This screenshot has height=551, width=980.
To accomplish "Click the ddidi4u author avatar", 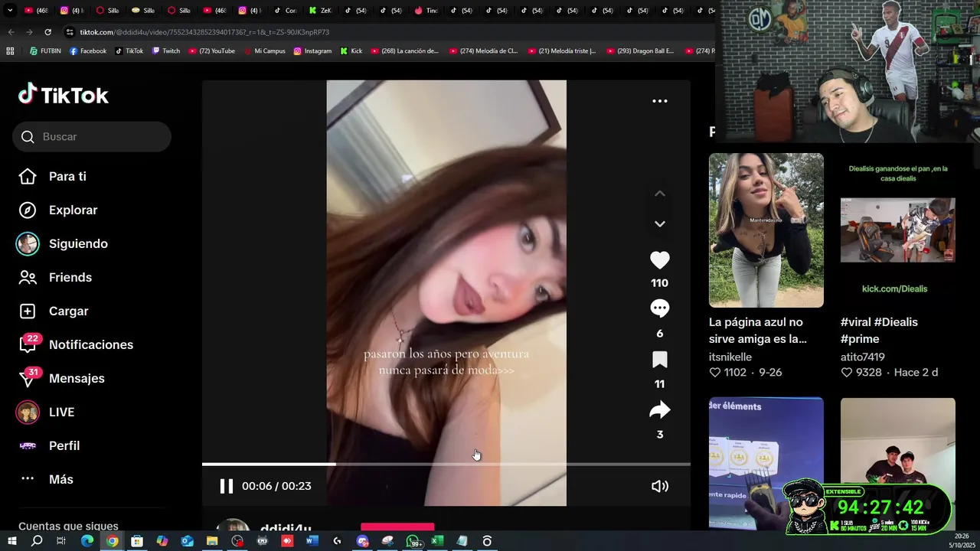I will pos(233,525).
